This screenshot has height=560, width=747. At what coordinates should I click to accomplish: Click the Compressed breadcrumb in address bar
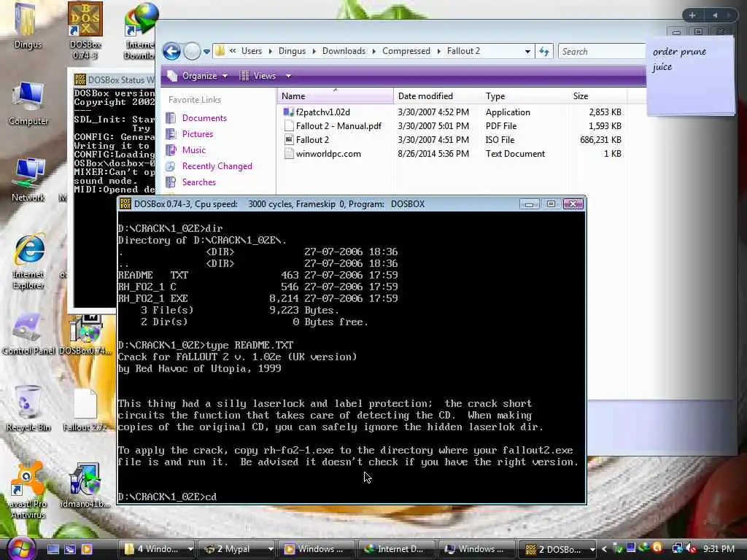tap(406, 51)
